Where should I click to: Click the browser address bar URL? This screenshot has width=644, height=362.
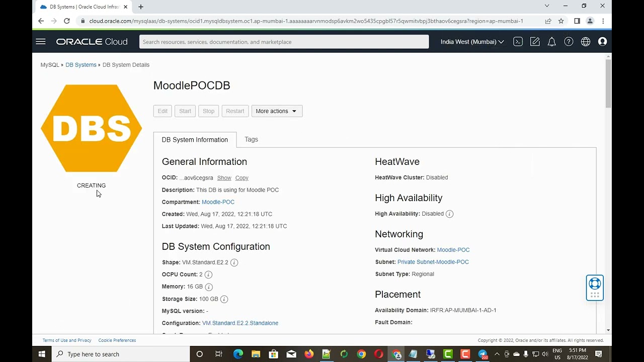[x=306, y=21]
